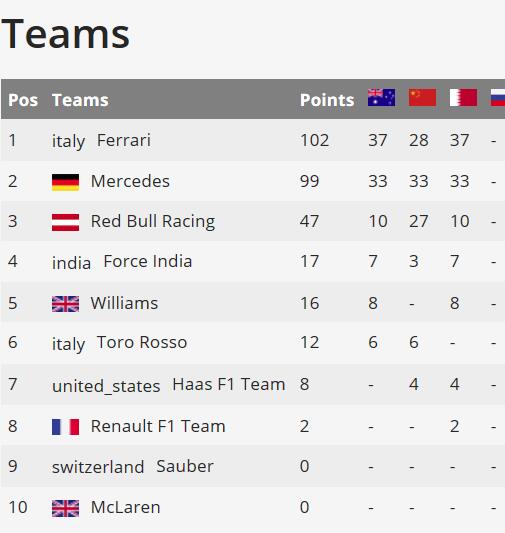
Task: Click the Russia flag column header
Action: coord(498,98)
